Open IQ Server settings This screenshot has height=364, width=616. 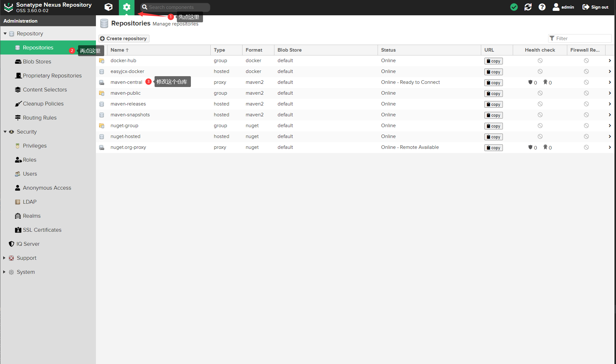click(x=48, y=244)
